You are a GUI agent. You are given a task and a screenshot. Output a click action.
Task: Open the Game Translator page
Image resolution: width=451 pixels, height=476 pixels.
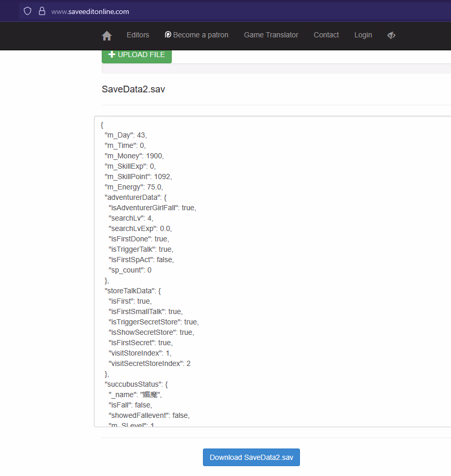271,35
